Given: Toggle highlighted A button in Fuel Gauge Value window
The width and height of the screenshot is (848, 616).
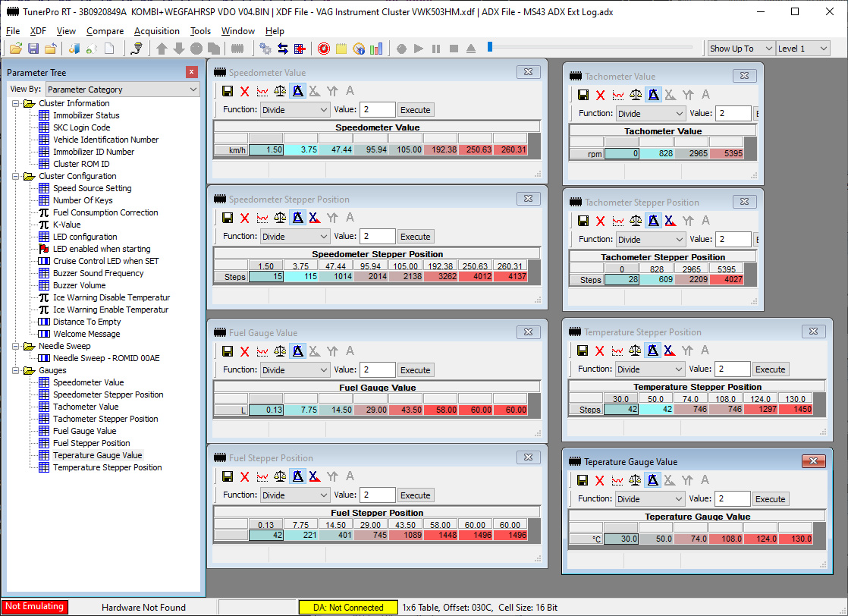Looking at the screenshot, I should point(297,351).
